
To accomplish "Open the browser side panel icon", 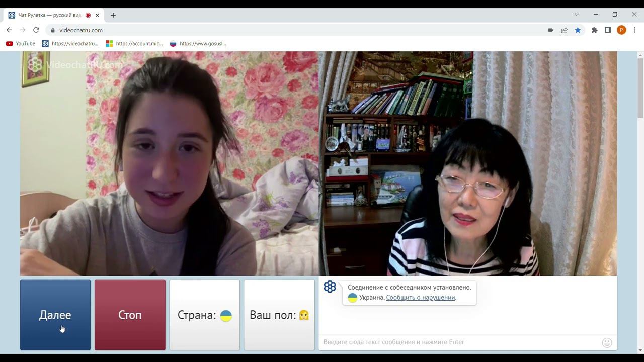I will (x=608, y=30).
